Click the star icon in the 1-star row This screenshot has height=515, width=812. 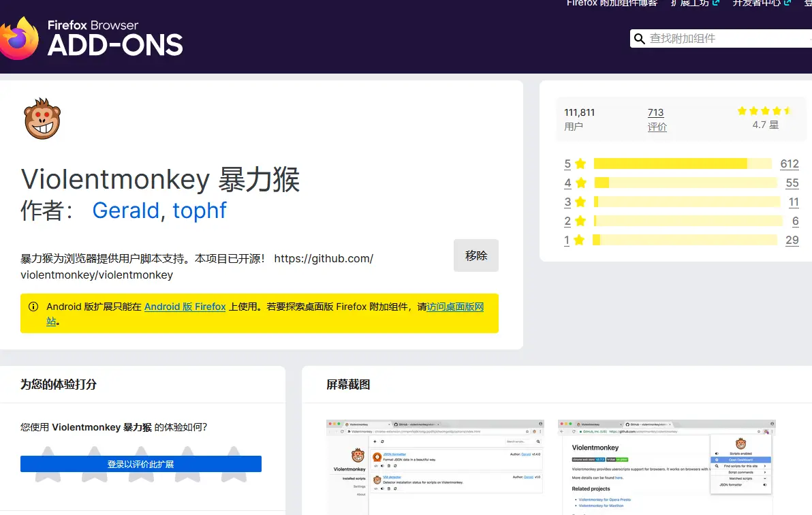click(x=580, y=240)
